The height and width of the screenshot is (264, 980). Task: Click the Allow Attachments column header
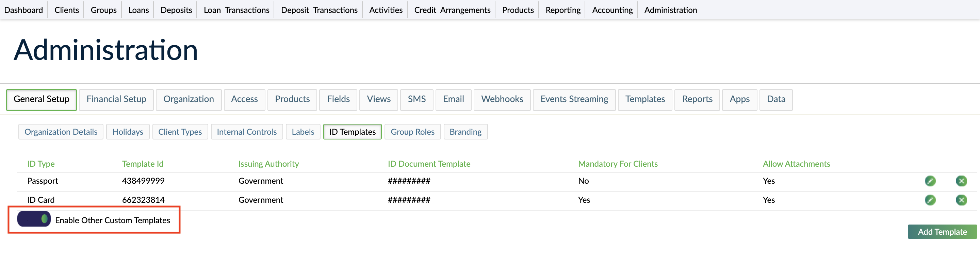[796, 164]
